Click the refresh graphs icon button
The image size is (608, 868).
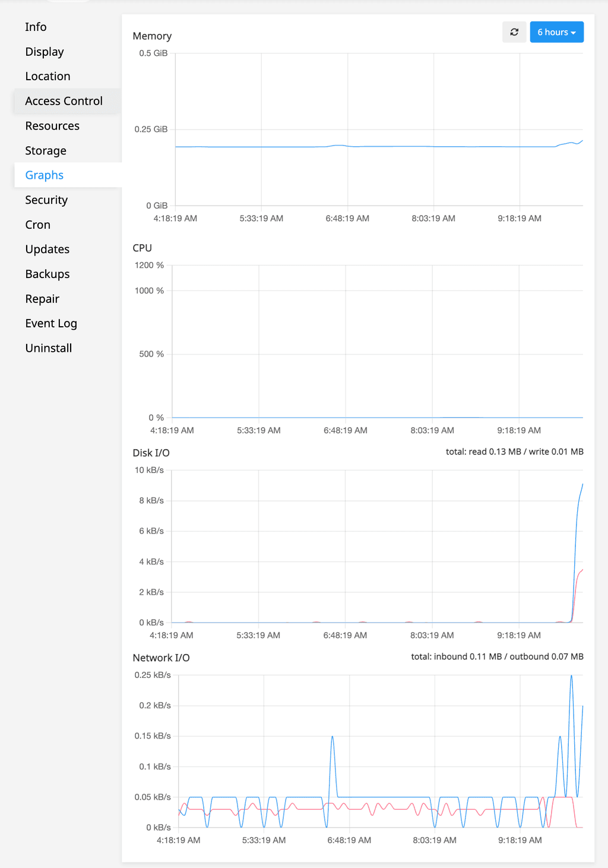click(514, 32)
